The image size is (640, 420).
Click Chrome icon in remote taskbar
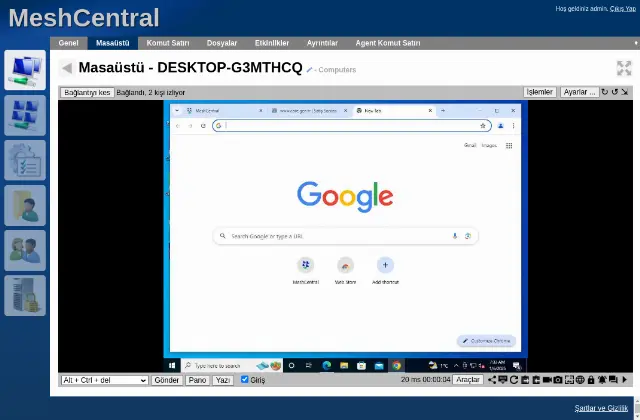397,366
